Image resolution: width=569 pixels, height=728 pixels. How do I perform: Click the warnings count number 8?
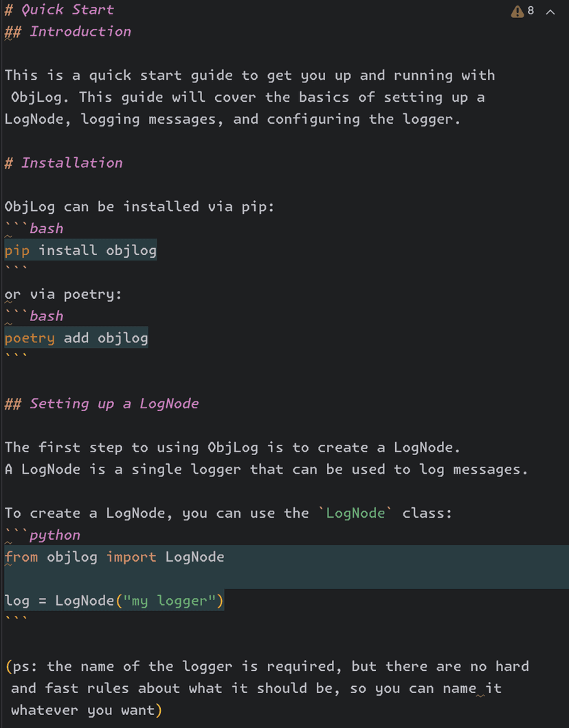click(x=531, y=11)
